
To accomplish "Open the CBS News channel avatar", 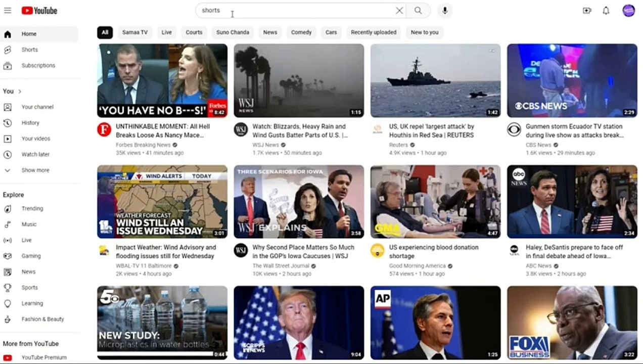I will (x=514, y=129).
